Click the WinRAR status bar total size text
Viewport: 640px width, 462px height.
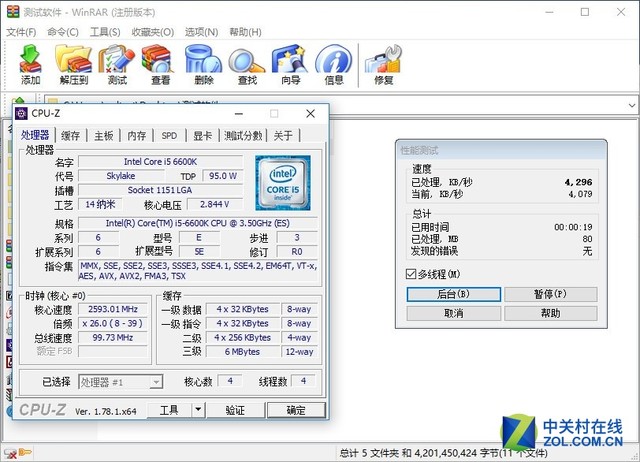(444, 453)
